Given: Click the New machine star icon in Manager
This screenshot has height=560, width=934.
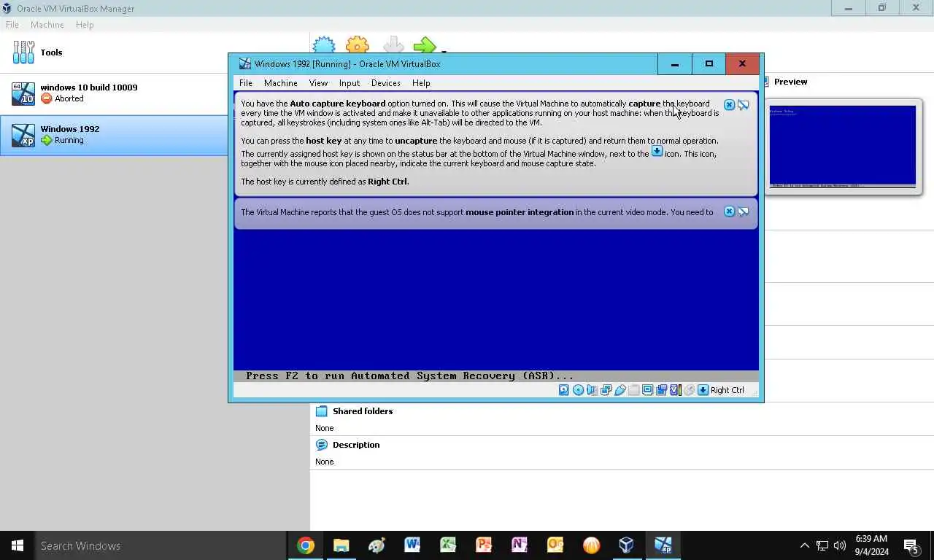Looking at the screenshot, I should click(324, 45).
